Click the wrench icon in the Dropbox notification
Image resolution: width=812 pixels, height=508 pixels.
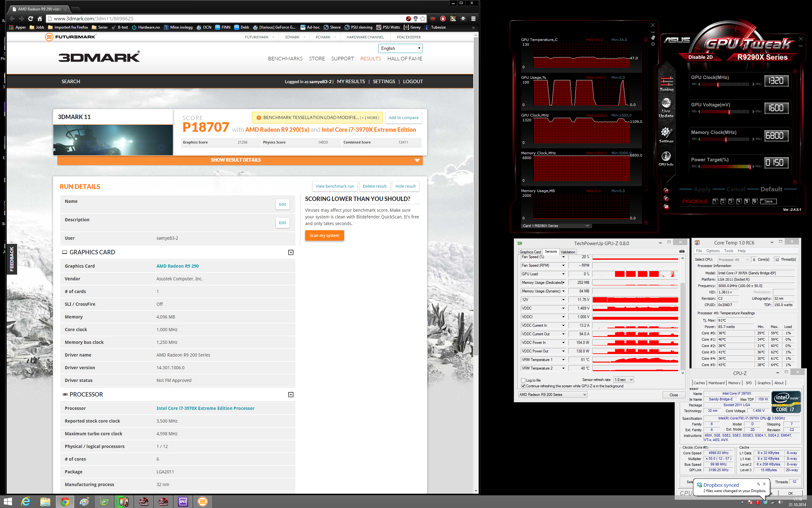point(758,484)
